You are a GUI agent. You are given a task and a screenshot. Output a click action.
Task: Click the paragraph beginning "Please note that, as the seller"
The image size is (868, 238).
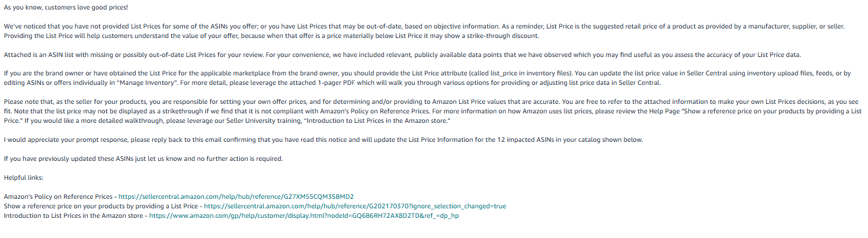(x=433, y=111)
